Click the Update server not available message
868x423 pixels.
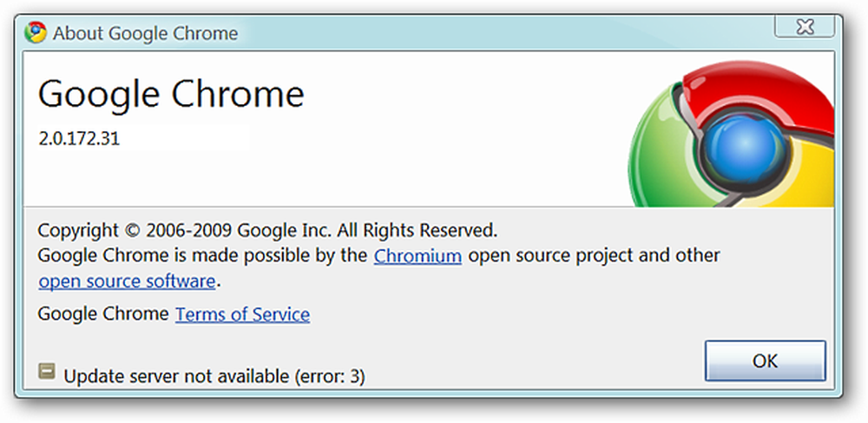[214, 377]
